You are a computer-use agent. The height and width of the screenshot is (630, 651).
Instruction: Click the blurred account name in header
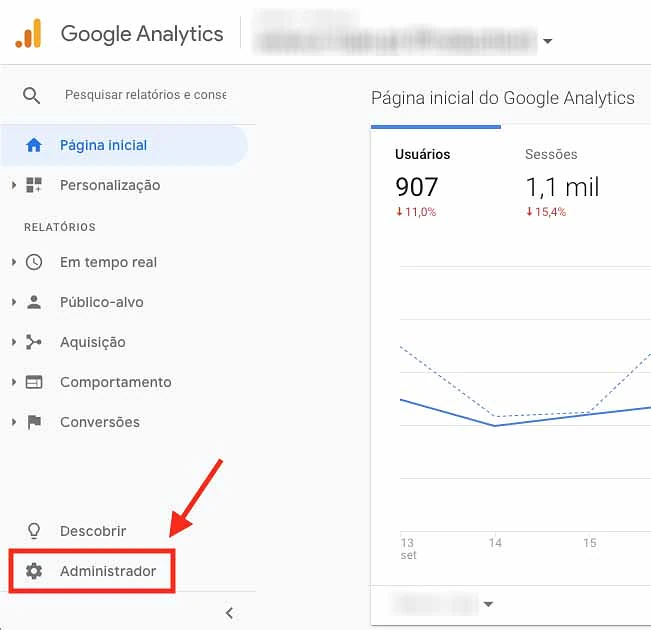[396, 40]
